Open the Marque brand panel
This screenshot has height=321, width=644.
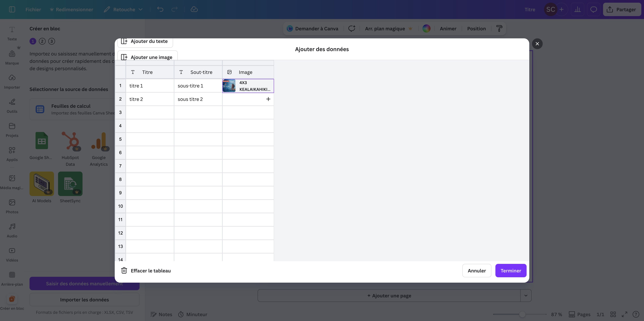12,58
